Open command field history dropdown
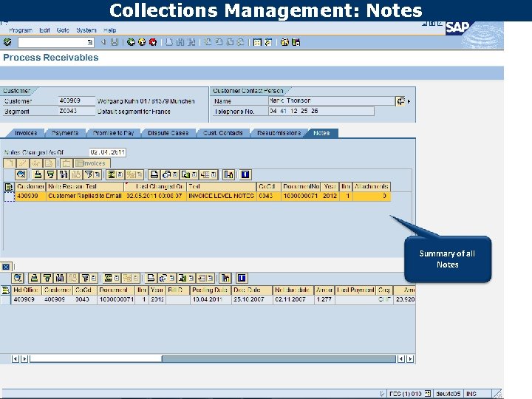 pos(89,42)
